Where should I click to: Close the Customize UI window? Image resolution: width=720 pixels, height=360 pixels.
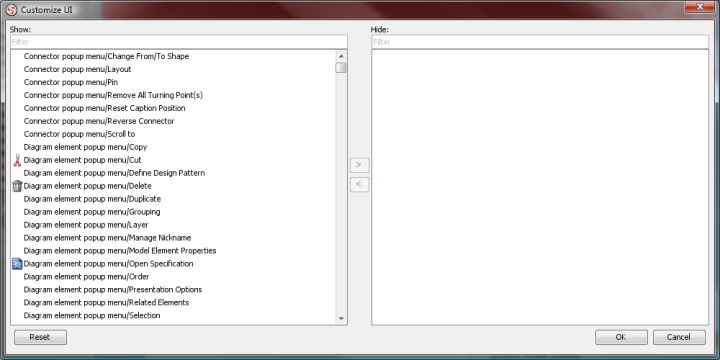[700, 6]
